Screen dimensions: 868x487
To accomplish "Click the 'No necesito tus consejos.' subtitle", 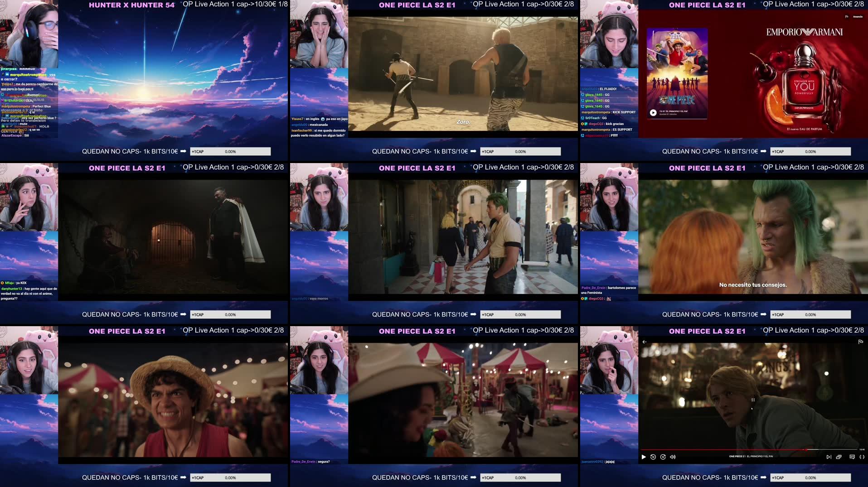I will click(753, 285).
